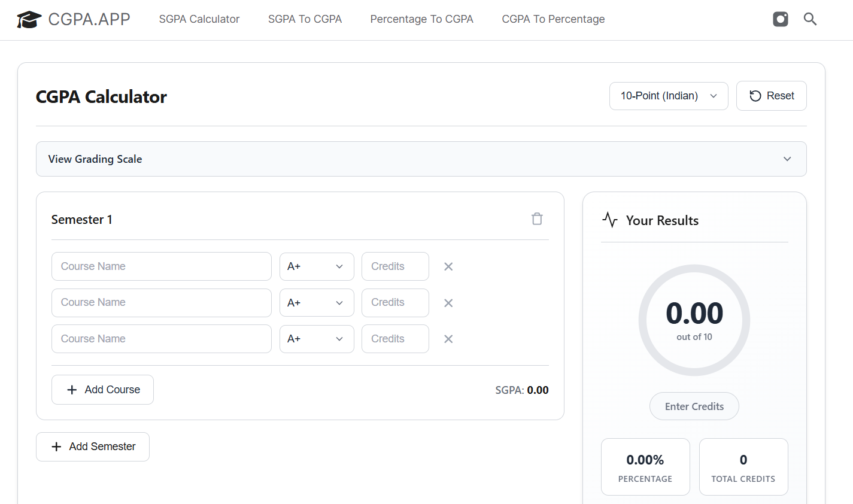Remove the third course row
853x504 pixels.
[x=448, y=339]
